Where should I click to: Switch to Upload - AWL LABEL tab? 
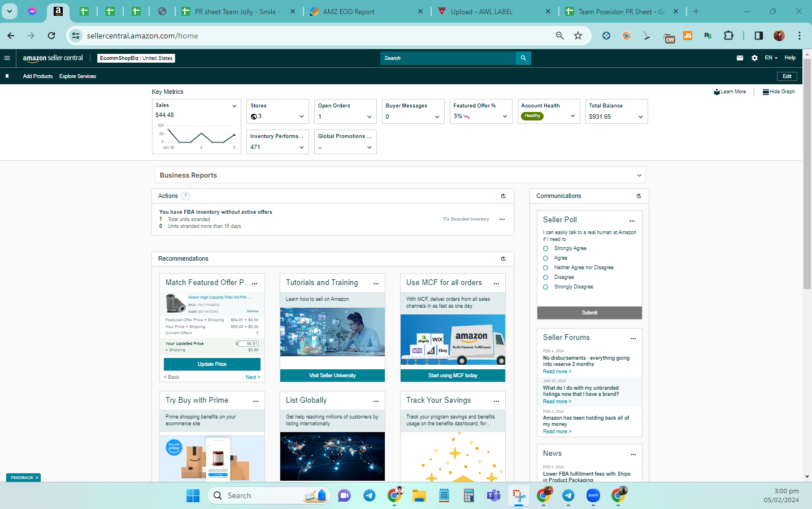(494, 11)
